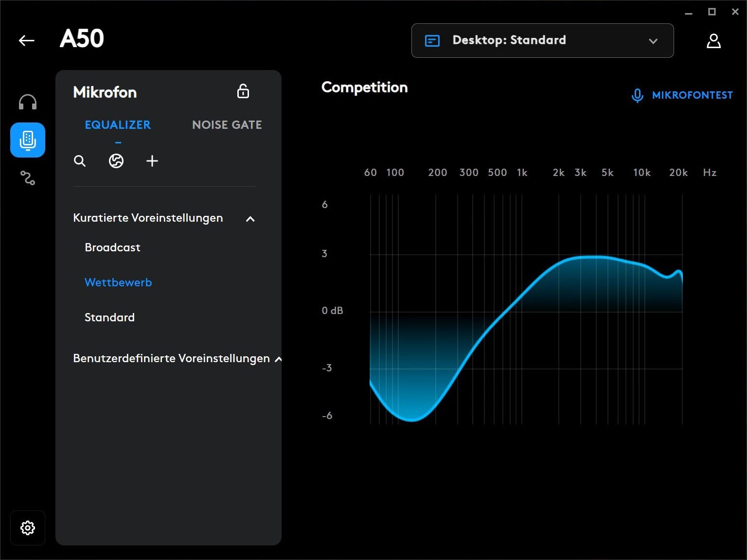Select the microphone sidebar icon
Screen dimensions: 747x560
[x=28, y=140]
